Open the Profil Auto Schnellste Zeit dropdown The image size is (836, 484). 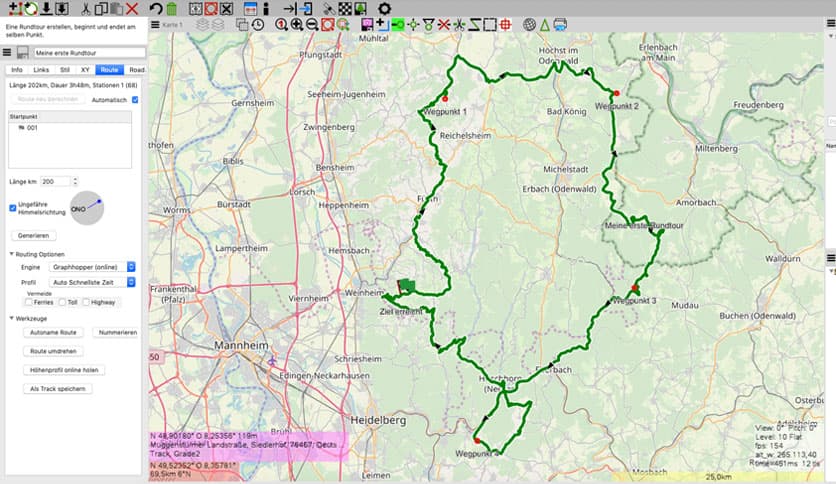coord(92,282)
